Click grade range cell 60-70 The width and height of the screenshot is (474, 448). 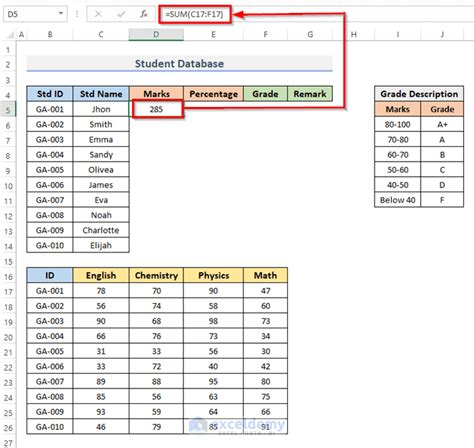(x=398, y=155)
